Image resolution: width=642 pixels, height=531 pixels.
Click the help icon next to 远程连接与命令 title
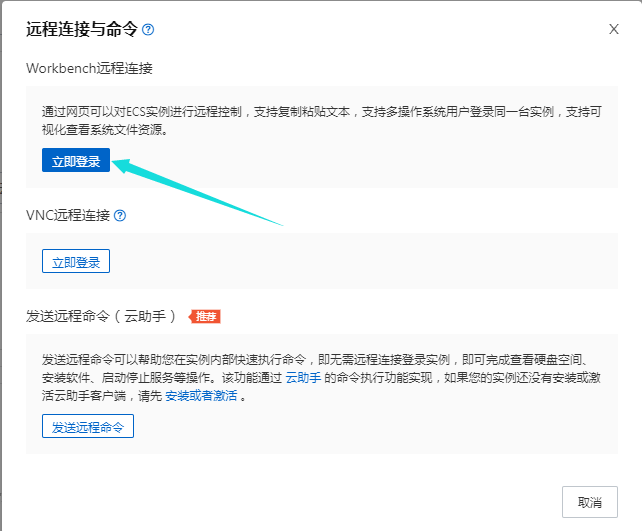click(x=148, y=29)
